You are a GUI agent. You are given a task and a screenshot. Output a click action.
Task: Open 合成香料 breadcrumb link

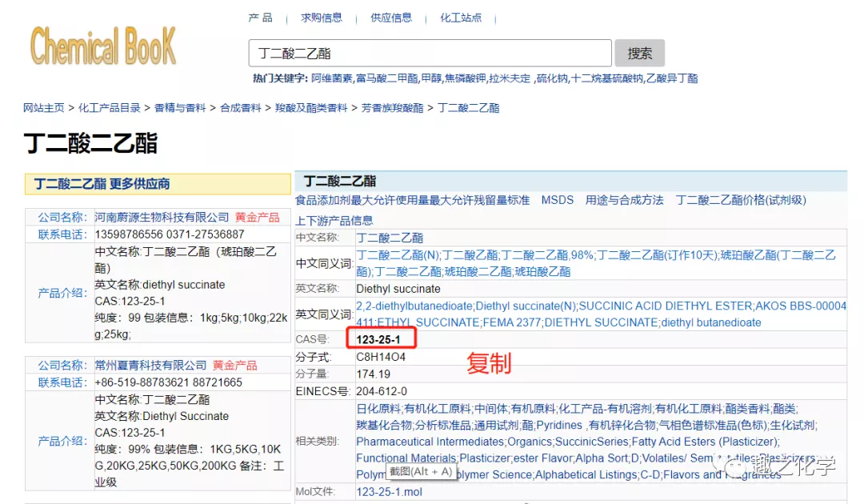240,108
